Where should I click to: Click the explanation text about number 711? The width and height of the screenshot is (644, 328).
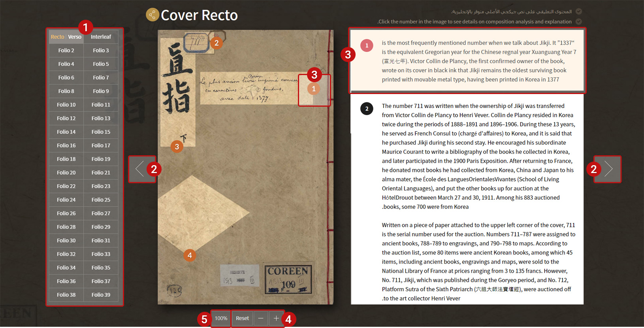(x=478, y=202)
